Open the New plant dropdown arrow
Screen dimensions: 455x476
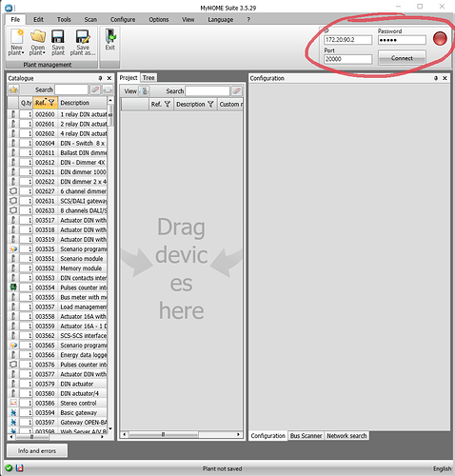tap(23, 53)
